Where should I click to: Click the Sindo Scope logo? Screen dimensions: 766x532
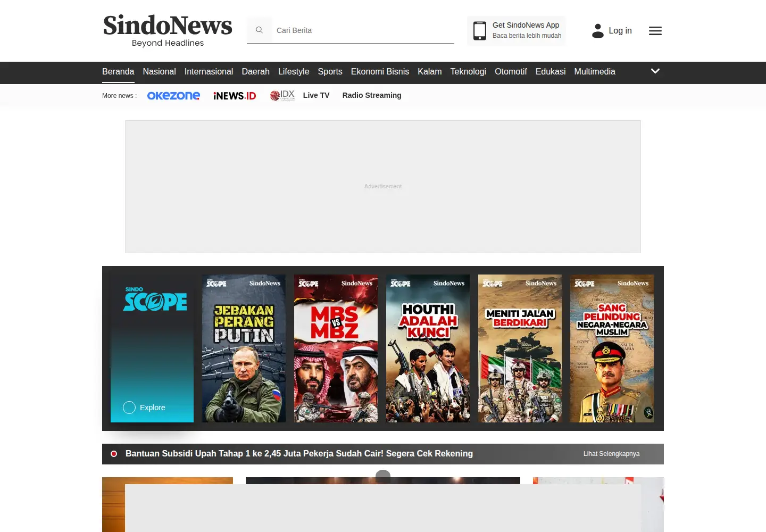point(155,300)
